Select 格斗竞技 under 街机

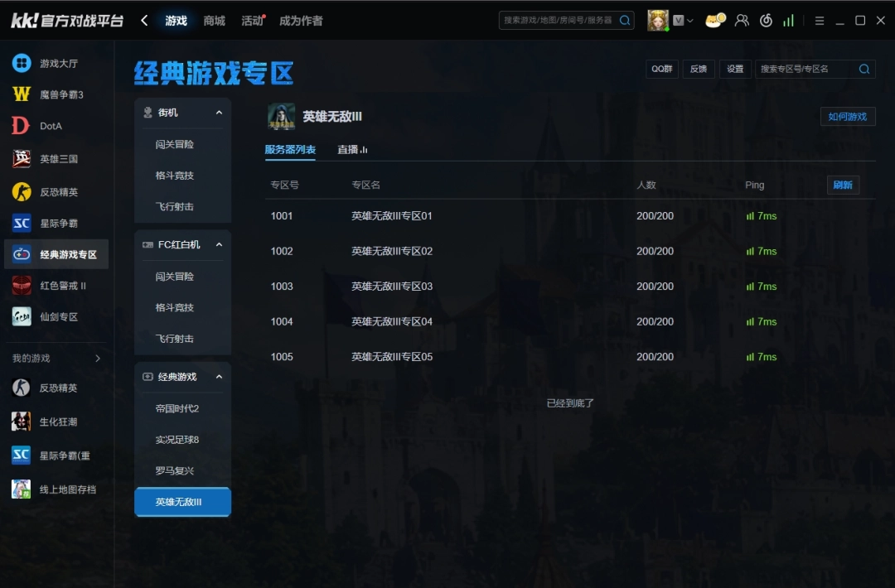[175, 176]
